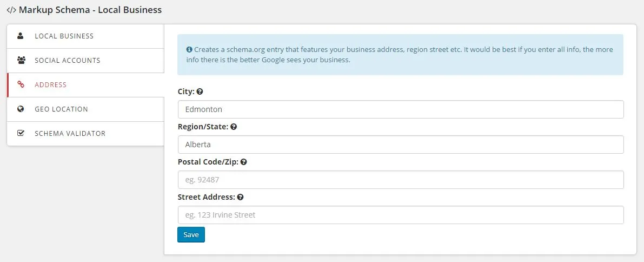The height and width of the screenshot is (262, 644).
Task: Click the help icon beside City
Action: (200, 91)
